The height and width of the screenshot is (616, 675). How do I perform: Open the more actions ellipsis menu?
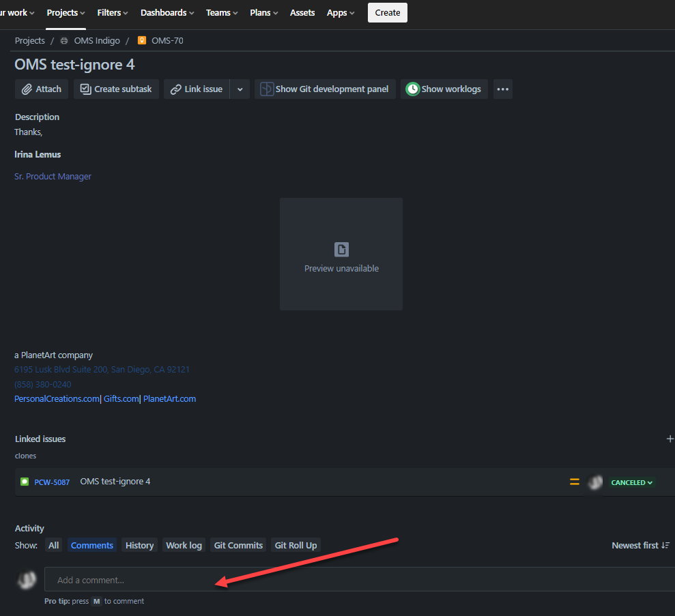[503, 89]
